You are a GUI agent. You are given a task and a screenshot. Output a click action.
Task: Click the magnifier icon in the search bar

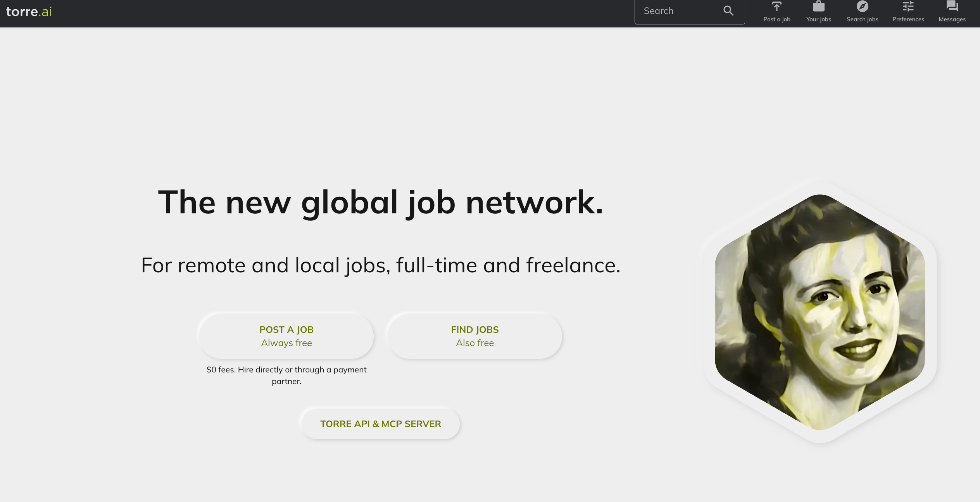coord(729,11)
